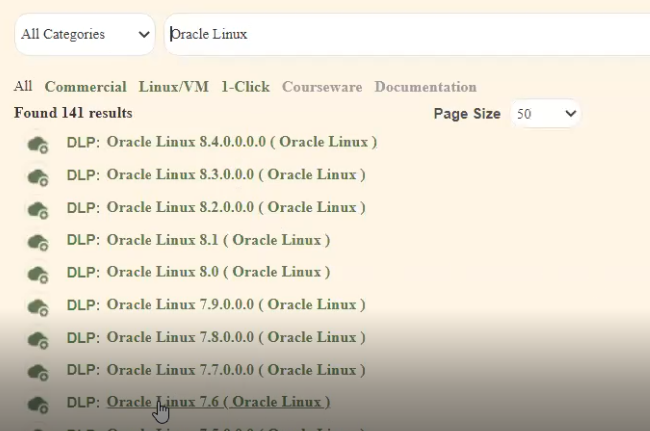Open DLP Oracle Linux 8.4.0.0.0 link
The width and height of the screenshot is (650, 431).
[x=242, y=142]
